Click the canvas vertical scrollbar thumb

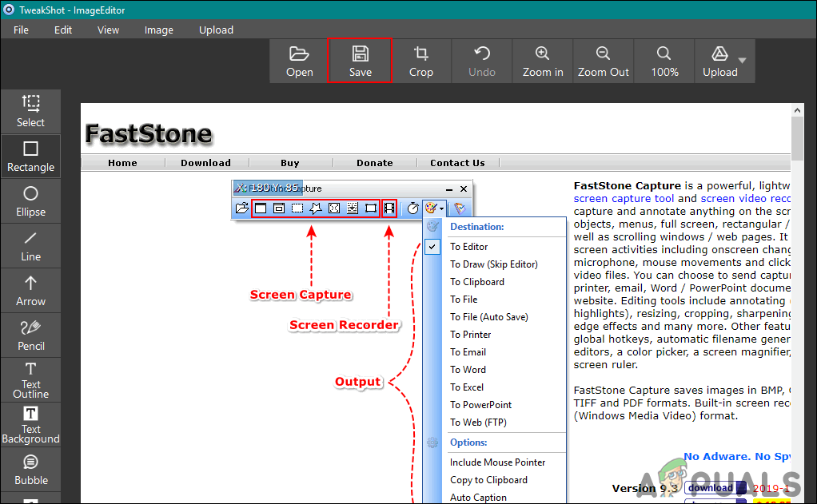click(797, 138)
